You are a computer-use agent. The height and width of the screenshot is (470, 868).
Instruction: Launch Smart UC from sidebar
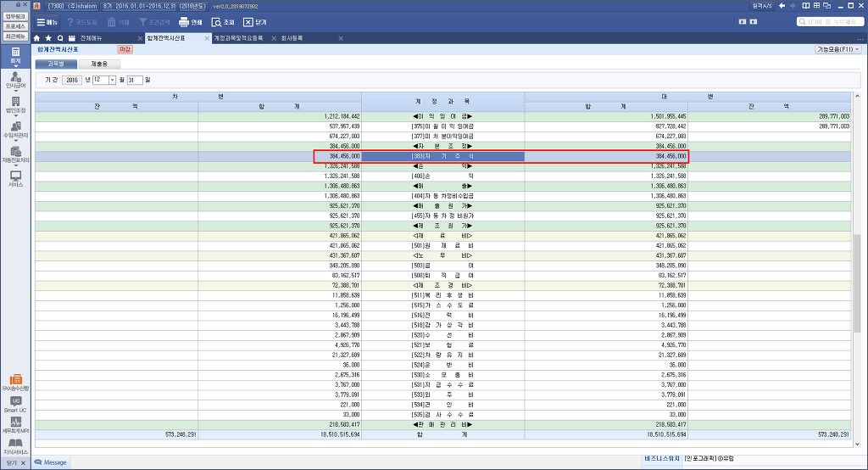(x=15, y=405)
